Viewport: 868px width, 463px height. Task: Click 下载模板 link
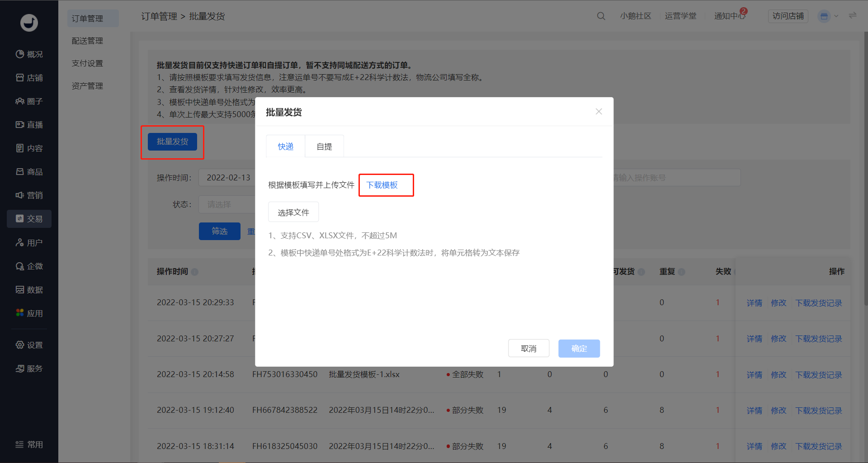(382, 185)
